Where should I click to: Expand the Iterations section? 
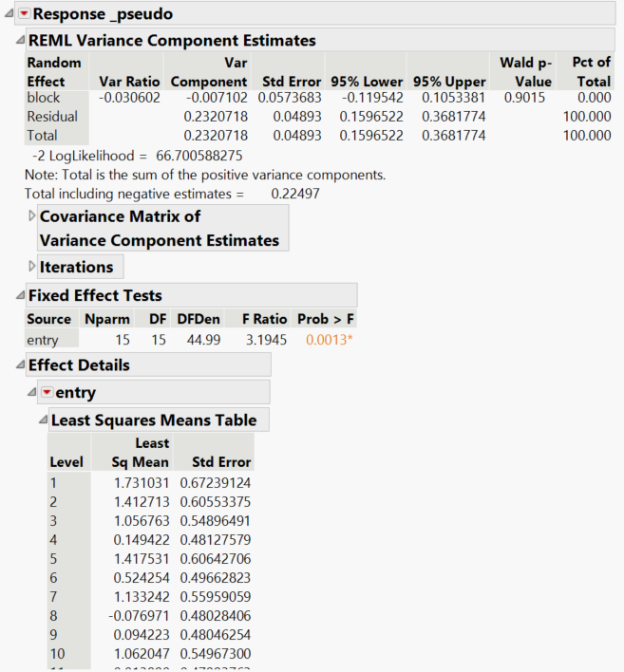coord(32,267)
